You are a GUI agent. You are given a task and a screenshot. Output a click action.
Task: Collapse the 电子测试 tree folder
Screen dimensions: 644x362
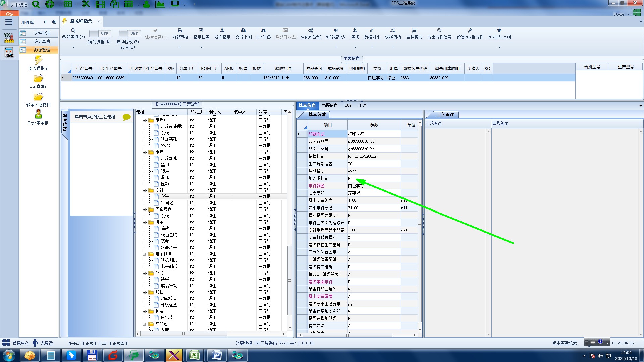pos(144,254)
